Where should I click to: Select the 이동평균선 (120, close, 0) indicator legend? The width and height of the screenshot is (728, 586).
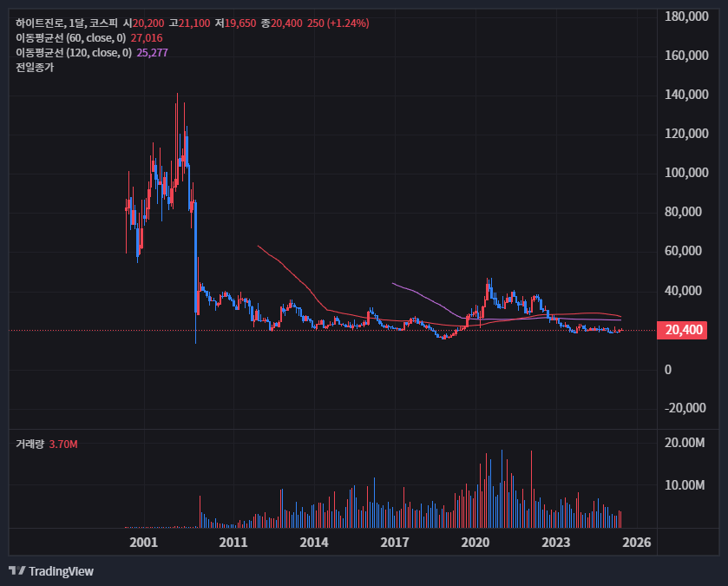(74, 53)
